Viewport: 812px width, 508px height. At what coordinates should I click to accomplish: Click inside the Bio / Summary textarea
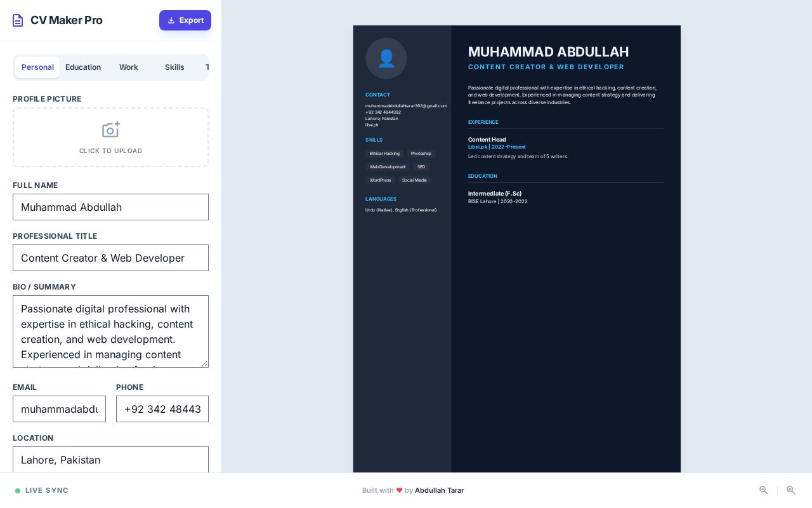tap(110, 331)
